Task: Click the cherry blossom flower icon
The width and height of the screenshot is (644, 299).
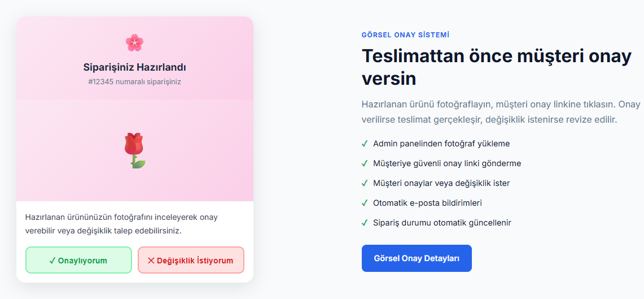Action: [x=135, y=43]
